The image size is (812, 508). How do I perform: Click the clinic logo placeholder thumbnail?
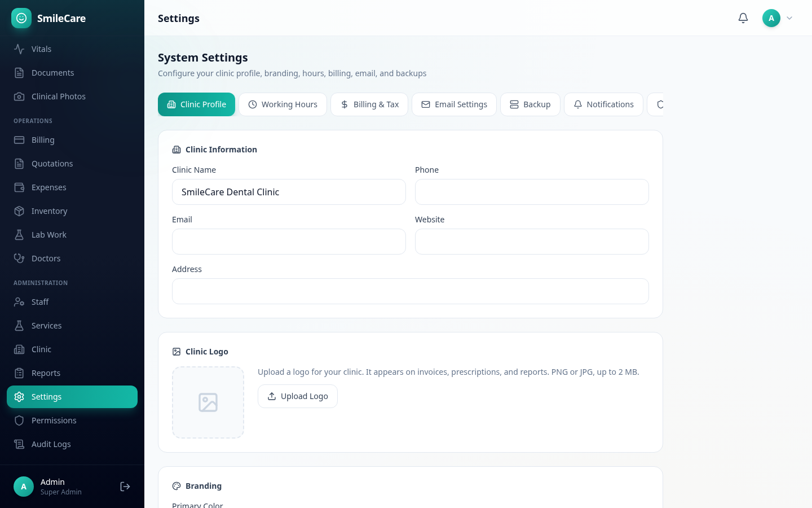[x=208, y=402]
